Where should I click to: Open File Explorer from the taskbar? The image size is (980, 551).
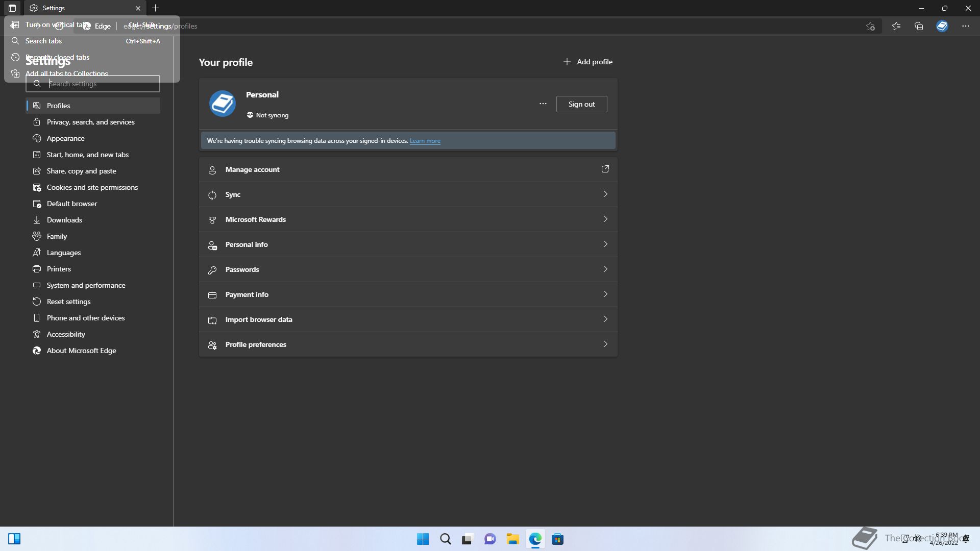point(512,539)
